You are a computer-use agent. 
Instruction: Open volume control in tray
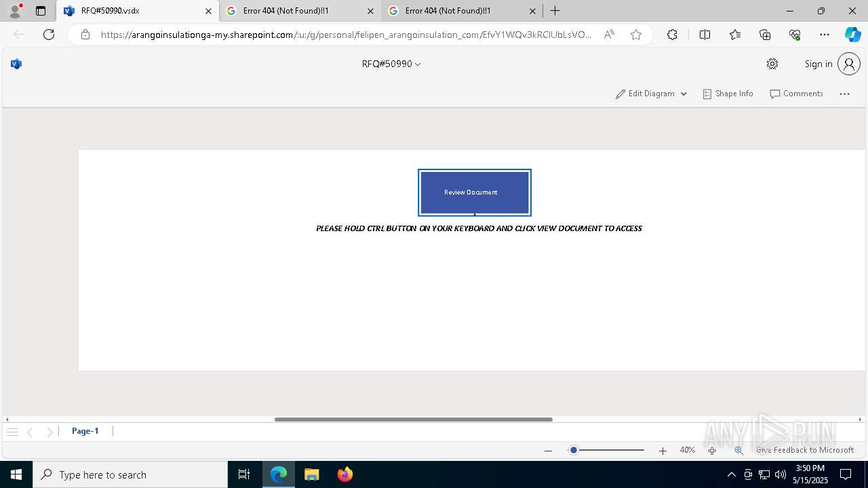[780, 474]
